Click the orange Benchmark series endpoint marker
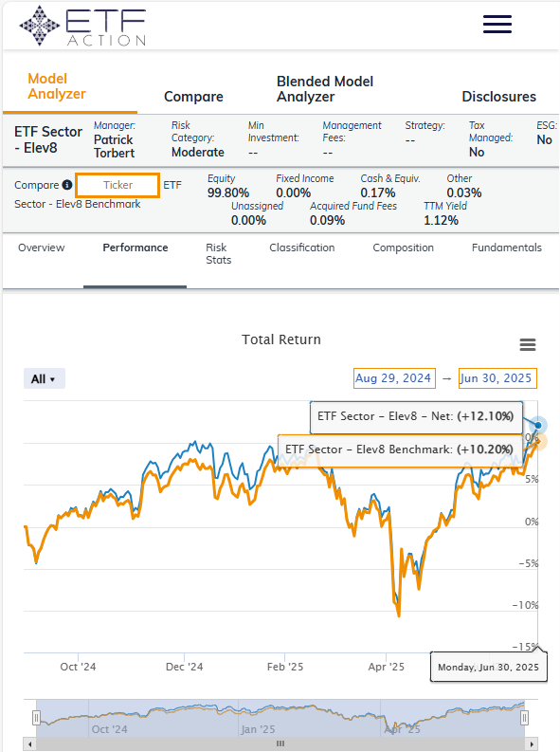Screen dimensions: 560x752 tap(538, 441)
